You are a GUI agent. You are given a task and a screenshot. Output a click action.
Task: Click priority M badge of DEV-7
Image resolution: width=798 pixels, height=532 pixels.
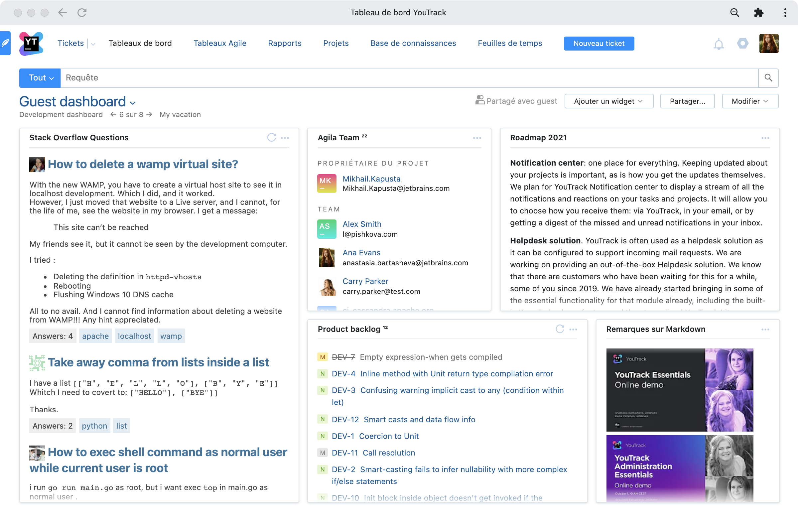tap(322, 357)
